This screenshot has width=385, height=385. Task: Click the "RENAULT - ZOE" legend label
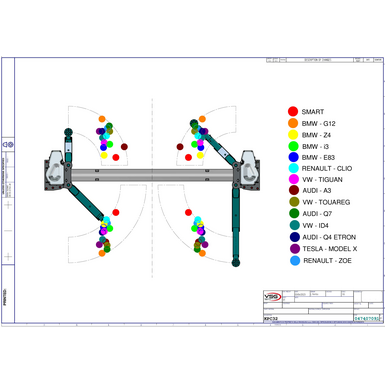point(327,261)
